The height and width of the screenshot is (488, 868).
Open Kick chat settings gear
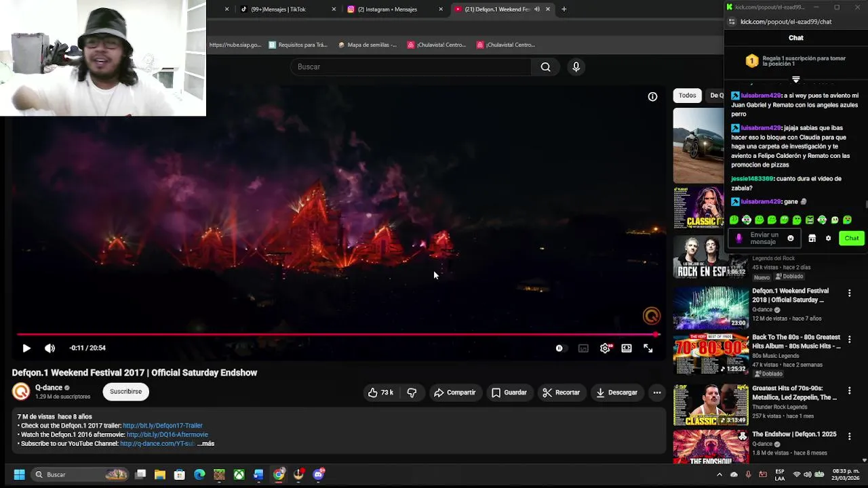[x=828, y=239]
